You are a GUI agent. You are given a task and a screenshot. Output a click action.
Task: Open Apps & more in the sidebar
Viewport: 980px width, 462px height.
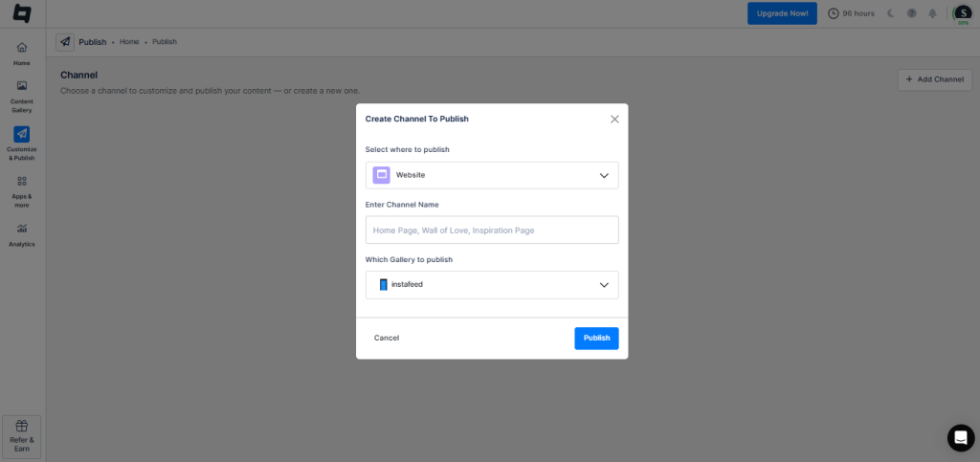click(x=21, y=181)
